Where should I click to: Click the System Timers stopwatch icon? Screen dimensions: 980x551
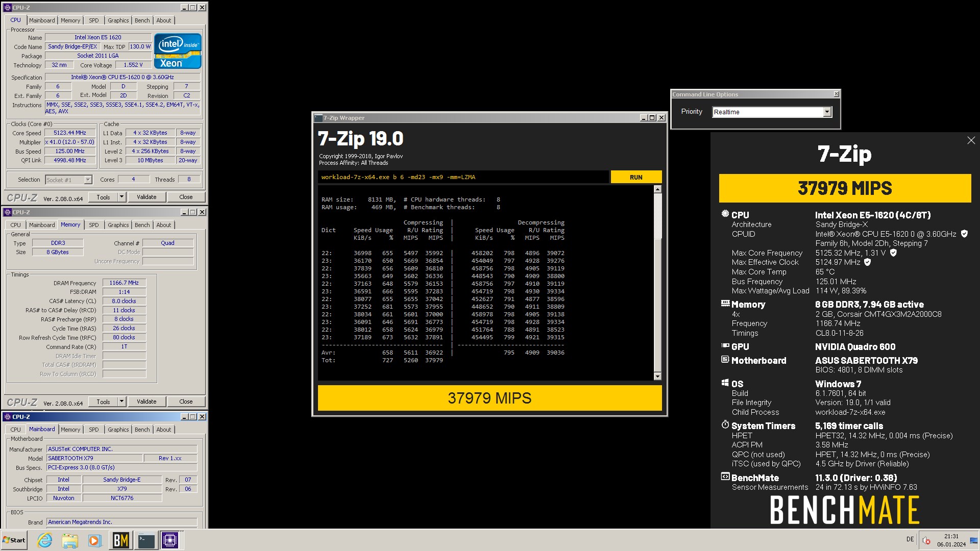725,424
